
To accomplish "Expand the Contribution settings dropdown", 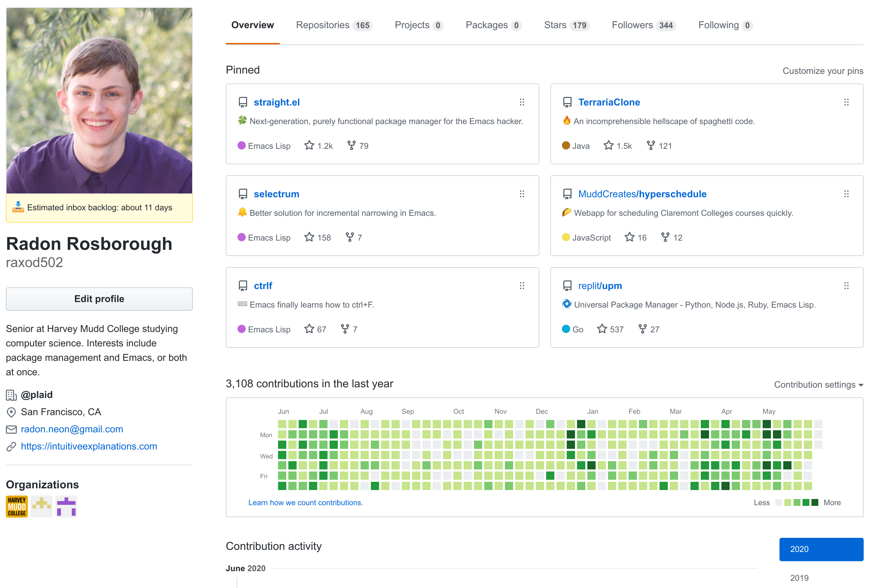I will tap(818, 385).
